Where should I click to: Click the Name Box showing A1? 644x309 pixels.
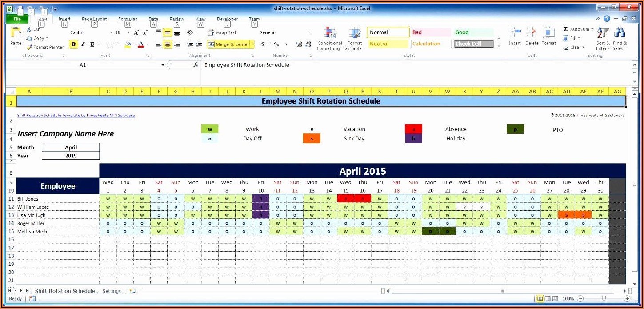point(83,65)
